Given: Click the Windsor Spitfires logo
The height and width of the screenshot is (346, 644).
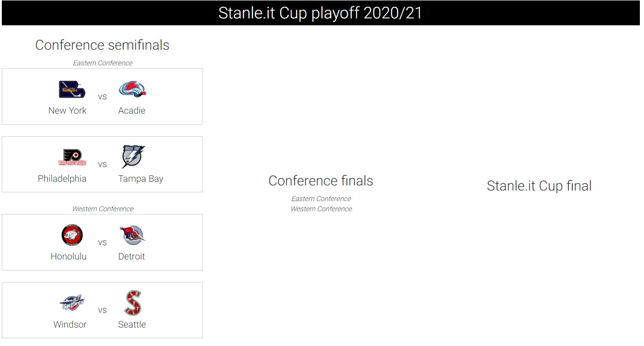Looking at the screenshot, I should pyautogui.click(x=72, y=303).
